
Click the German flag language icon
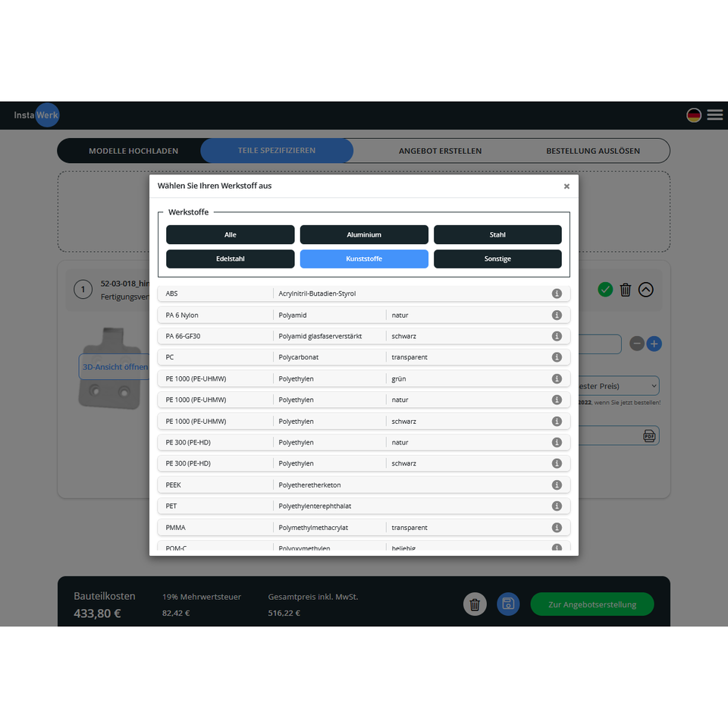click(x=694, y=115)
